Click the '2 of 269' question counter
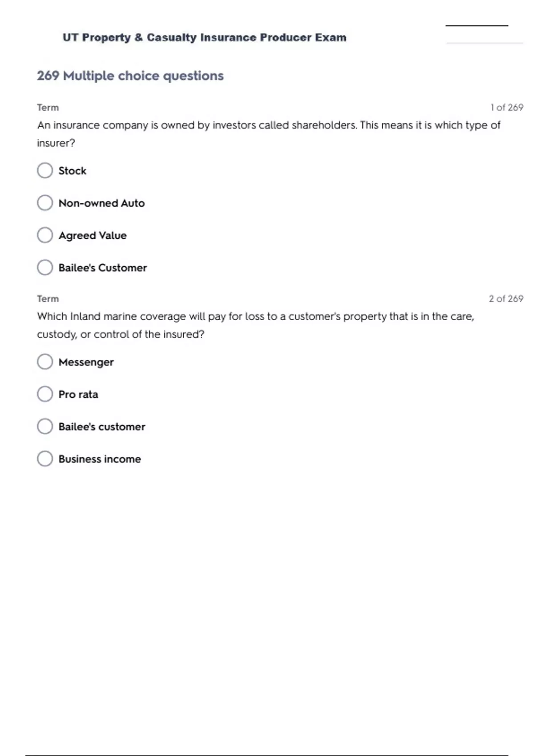 click(506, 299)
